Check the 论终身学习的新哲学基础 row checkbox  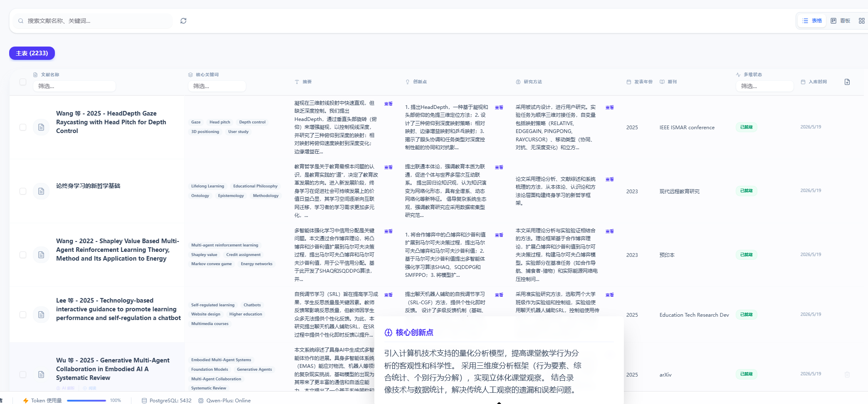23,191
